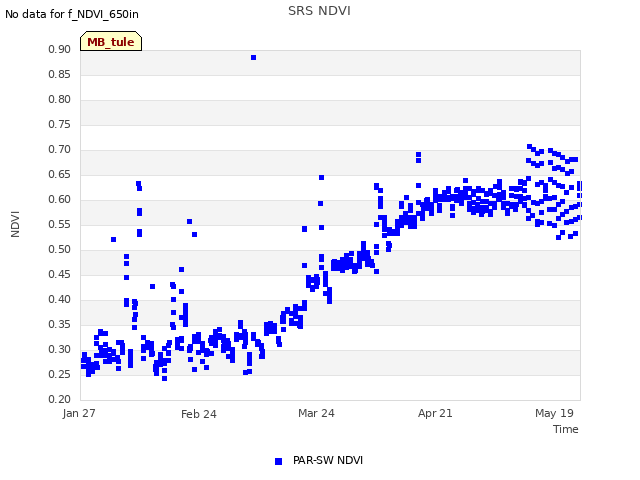Click the PAR-SW NDVI legend text
Screen dimensions: 640x480
[328, 460]
